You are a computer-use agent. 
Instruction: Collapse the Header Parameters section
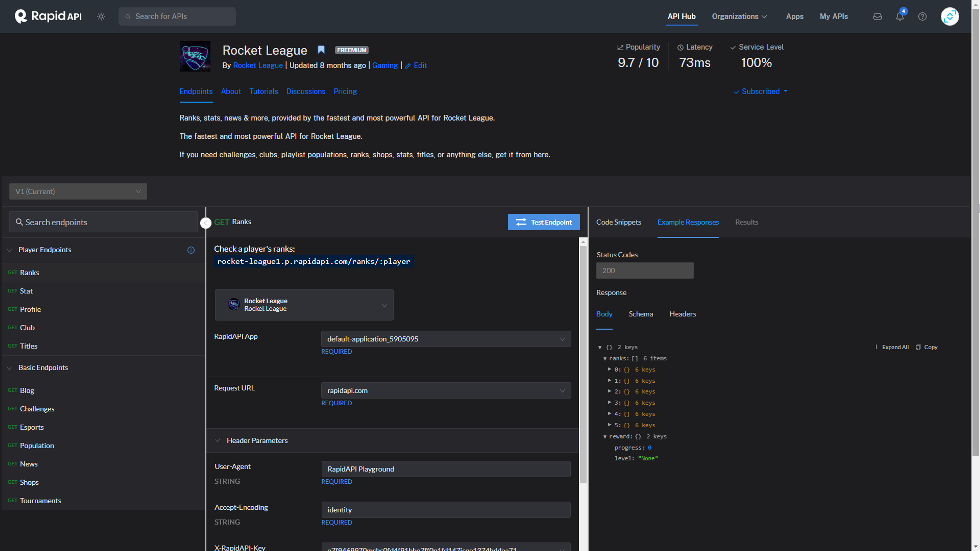218,440
